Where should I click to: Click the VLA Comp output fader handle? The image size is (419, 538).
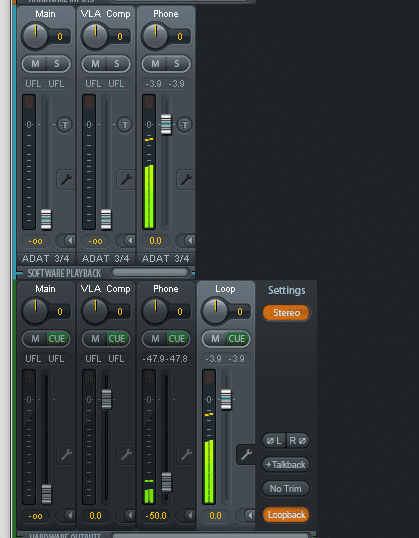106,399
